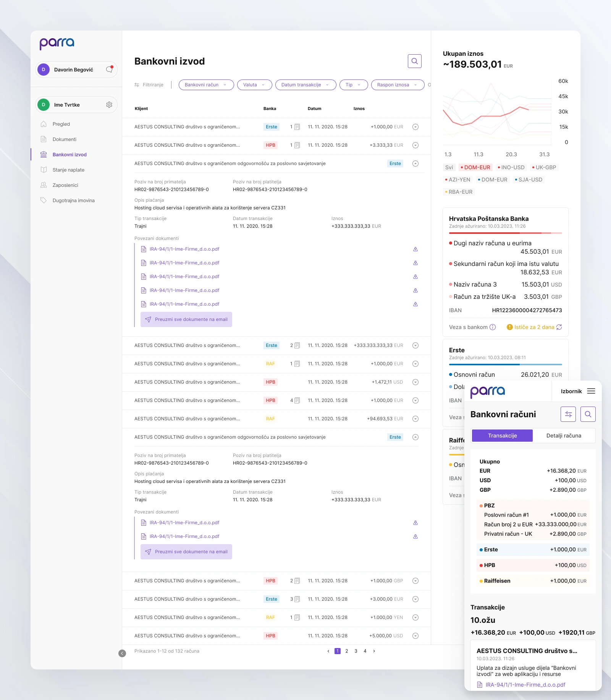Open Dokumenti in the sidebar
The width and height of the screenshot is (611, 700).
click(x=65, y=139)
